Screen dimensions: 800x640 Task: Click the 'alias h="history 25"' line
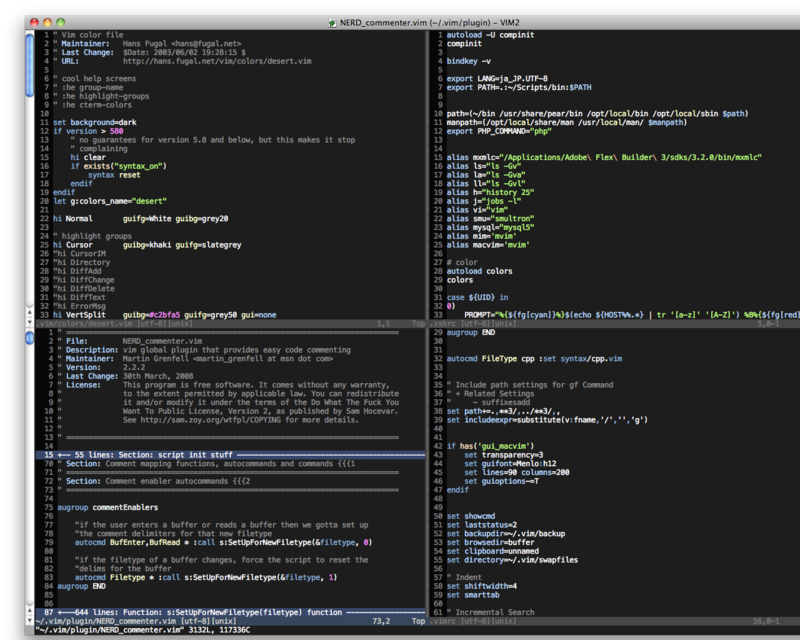pos(490,192)
